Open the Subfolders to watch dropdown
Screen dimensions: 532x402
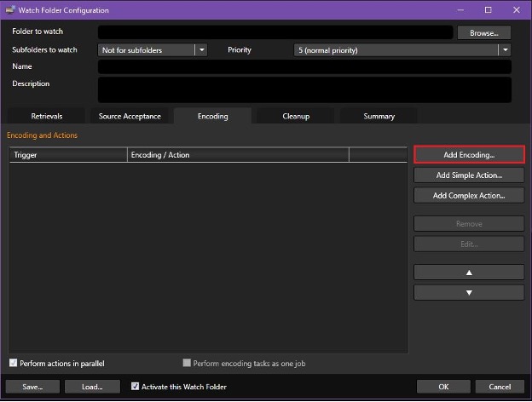coord(201,50)
